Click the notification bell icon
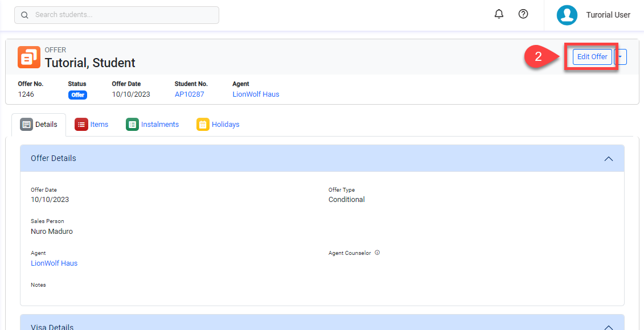The height and width of the screenshot is (330, 644). pos(499,14)
